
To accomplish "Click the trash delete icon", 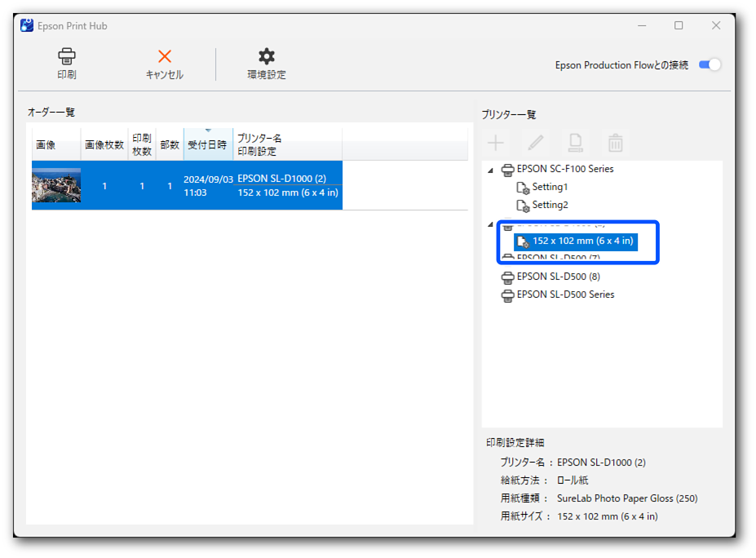I will coord(616,144).
